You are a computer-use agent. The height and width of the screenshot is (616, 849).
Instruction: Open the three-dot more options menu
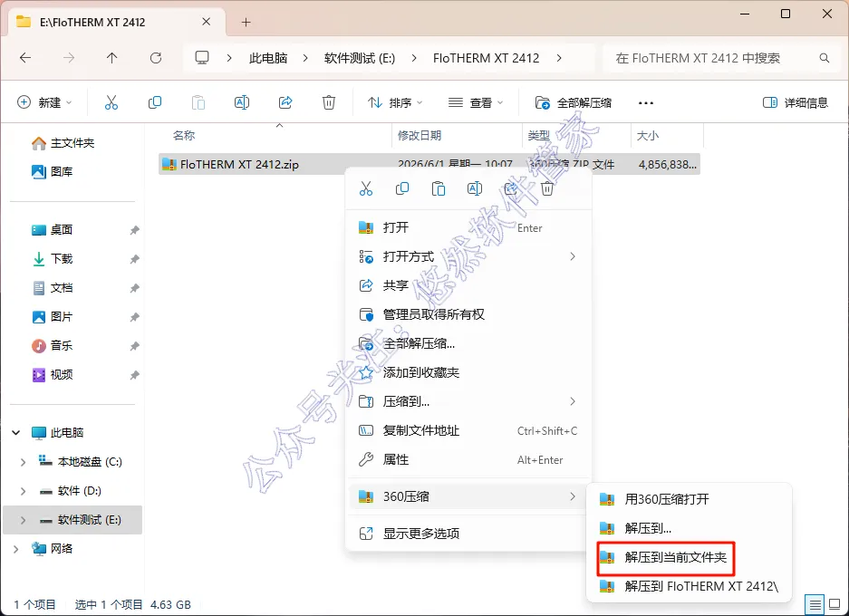click(646, 103)
